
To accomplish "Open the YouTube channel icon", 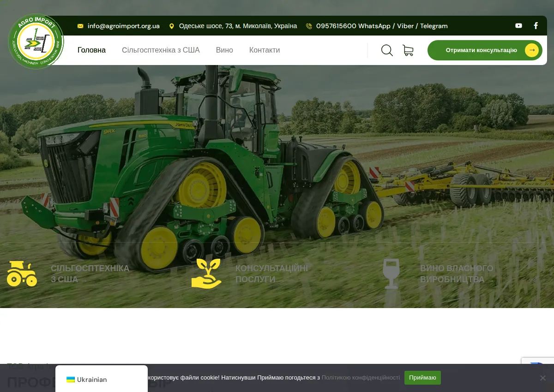I will 518,26.
